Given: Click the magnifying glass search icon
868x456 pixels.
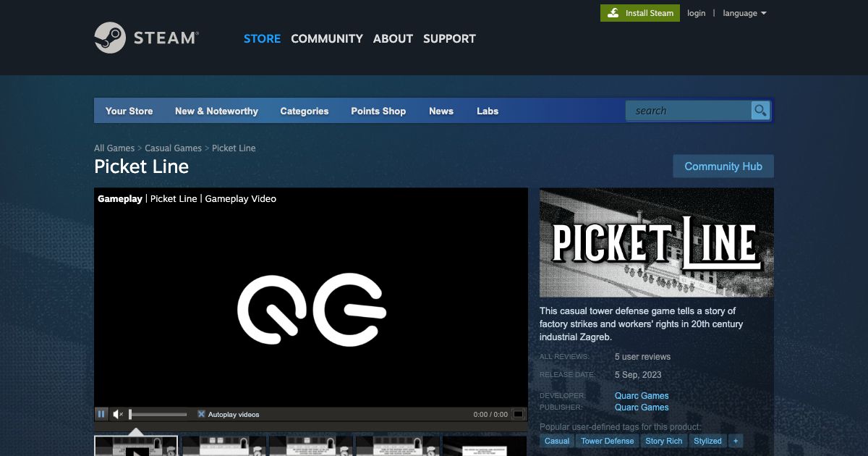Looking at the screenshot, I should coord(760,110).
